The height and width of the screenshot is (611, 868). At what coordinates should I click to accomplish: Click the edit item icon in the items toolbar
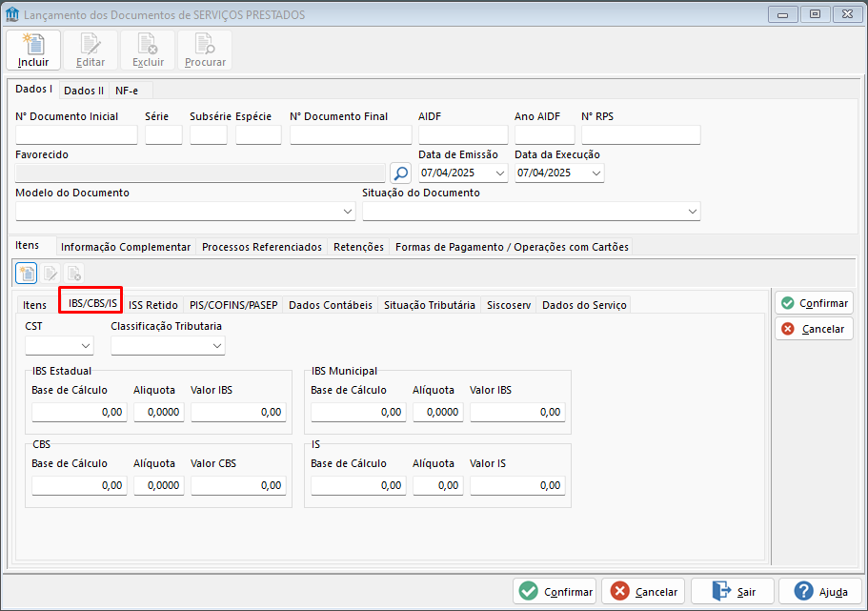pos(50,274)
